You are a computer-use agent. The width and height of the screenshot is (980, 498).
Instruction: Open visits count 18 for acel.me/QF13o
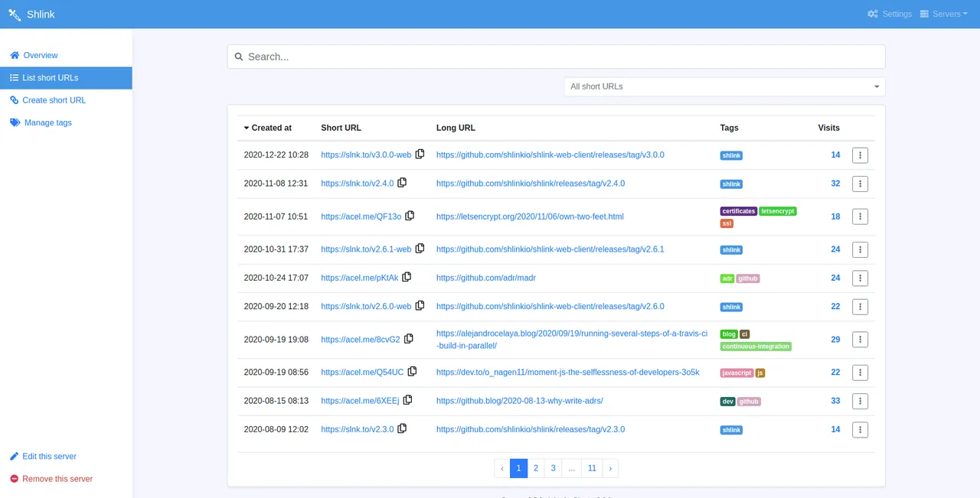coord(835,216)
